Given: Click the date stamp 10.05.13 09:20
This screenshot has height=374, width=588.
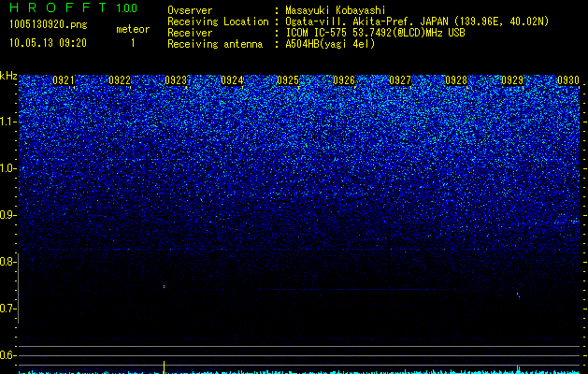Looking at the screenshot, I should point(48,43).
